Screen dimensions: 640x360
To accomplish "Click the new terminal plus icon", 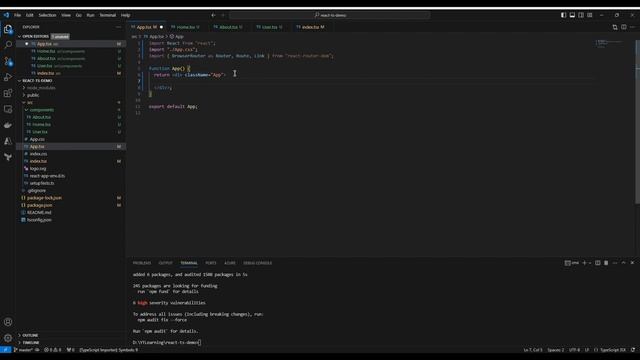I will pyautogui.click(x=584, y=263).
